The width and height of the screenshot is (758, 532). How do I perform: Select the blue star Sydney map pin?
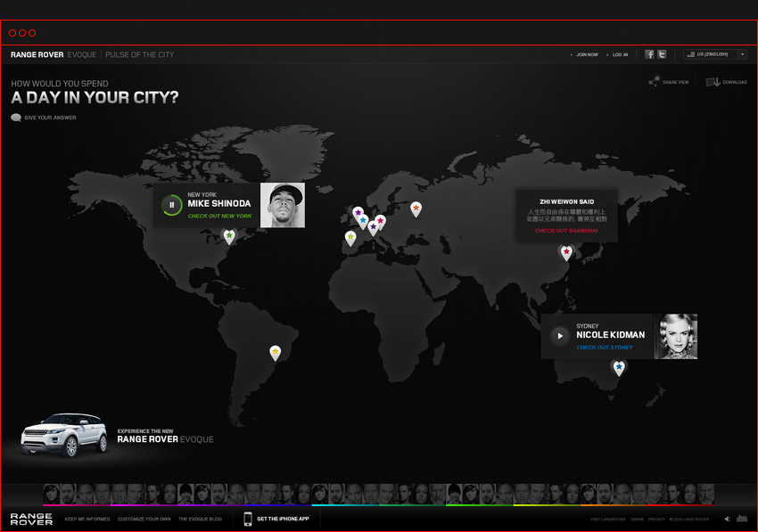coord(619,368)
